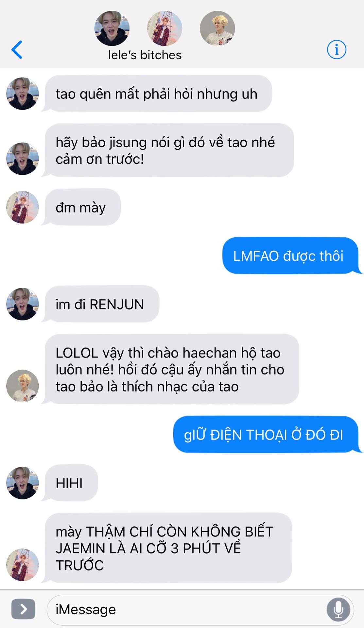Tap the avatar beside the "cảm ơn trước!" message
The image size is (364, 628).
(x=23, y=159)
